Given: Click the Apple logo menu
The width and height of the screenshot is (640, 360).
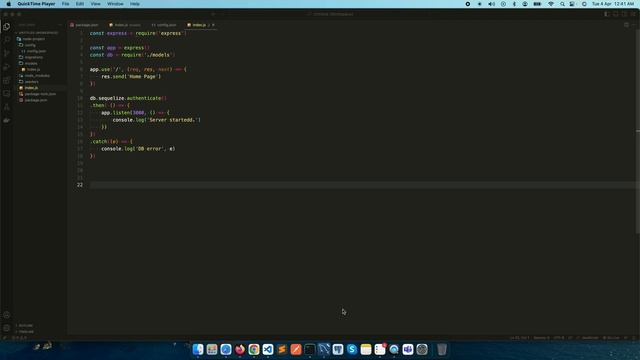Looking at the screenshot, I should [x=8, y=4].
